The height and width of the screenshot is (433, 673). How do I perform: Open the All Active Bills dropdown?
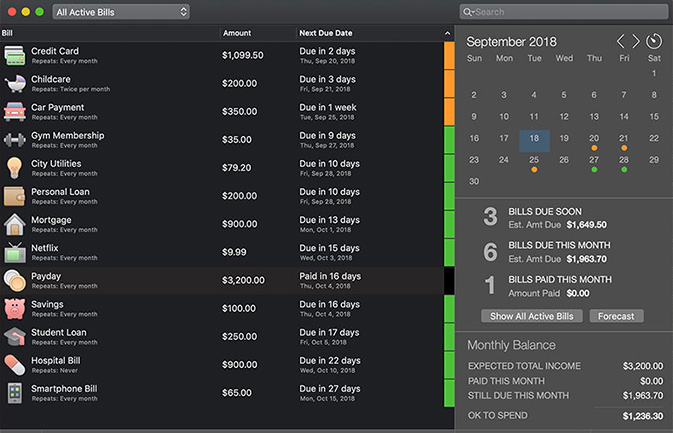121,12
